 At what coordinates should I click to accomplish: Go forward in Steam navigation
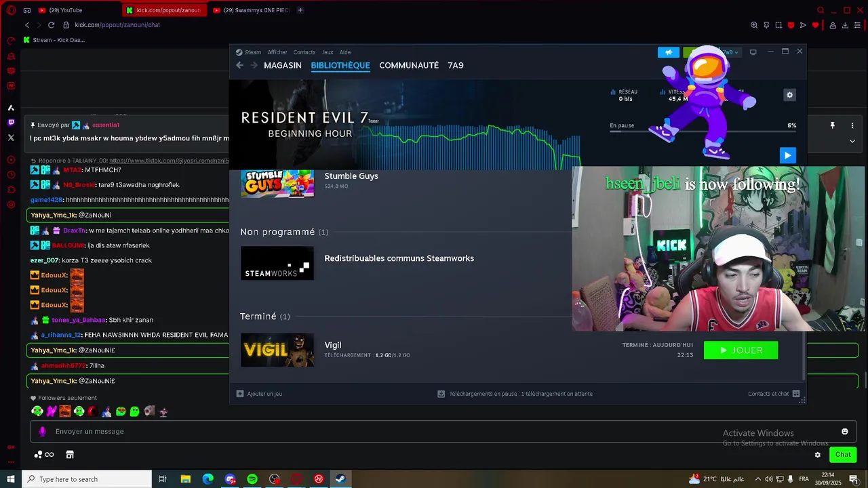click(254, 65)
